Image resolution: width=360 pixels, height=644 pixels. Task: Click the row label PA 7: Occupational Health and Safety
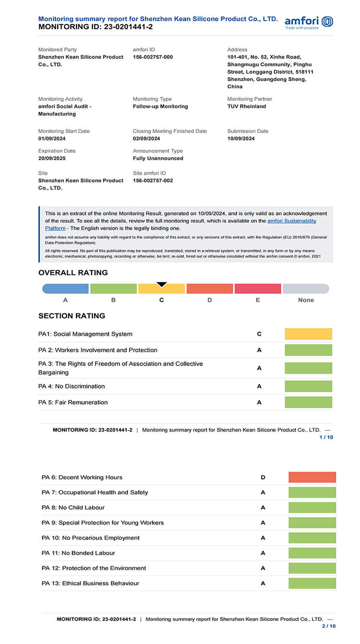click(95, 492)
